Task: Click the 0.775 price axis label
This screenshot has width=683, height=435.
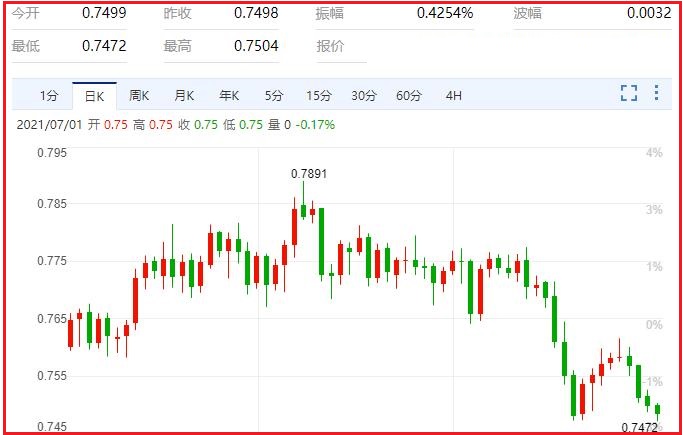Action: pos(52,261)
